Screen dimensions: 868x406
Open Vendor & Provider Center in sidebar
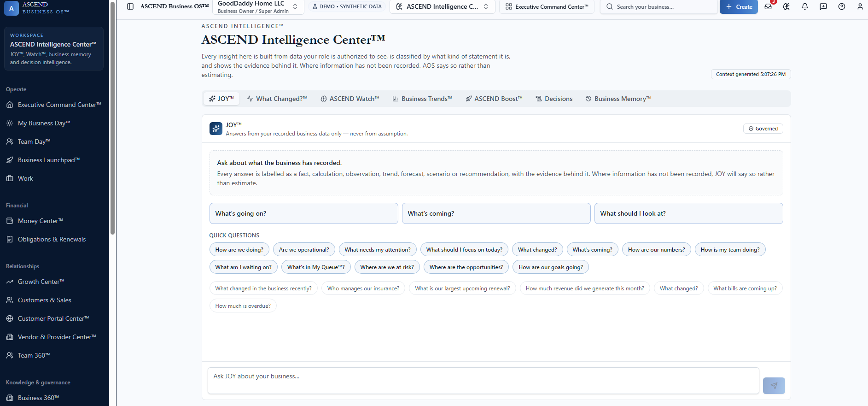pyautogui.click(x=54, y=337)
